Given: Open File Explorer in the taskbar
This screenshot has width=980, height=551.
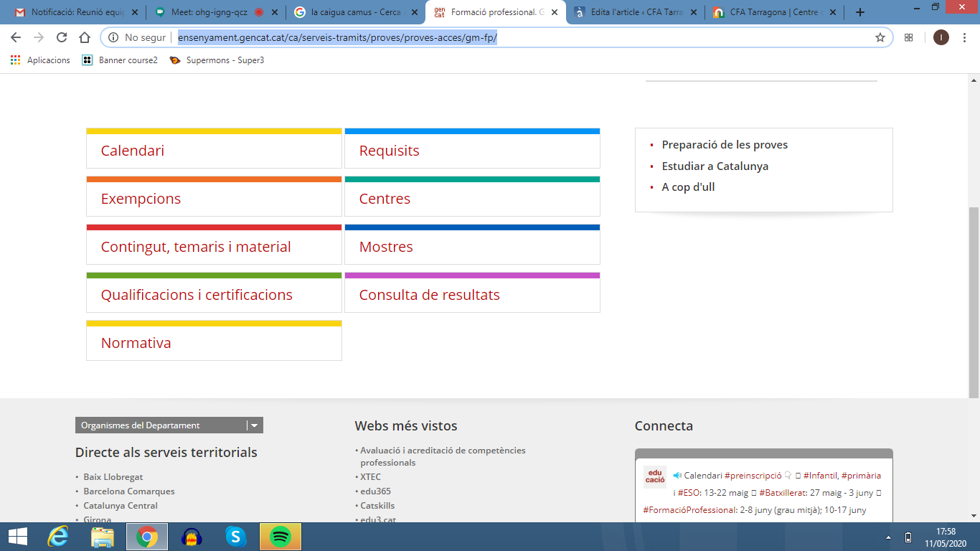Looking at the screenshot, I should [103, 537].
